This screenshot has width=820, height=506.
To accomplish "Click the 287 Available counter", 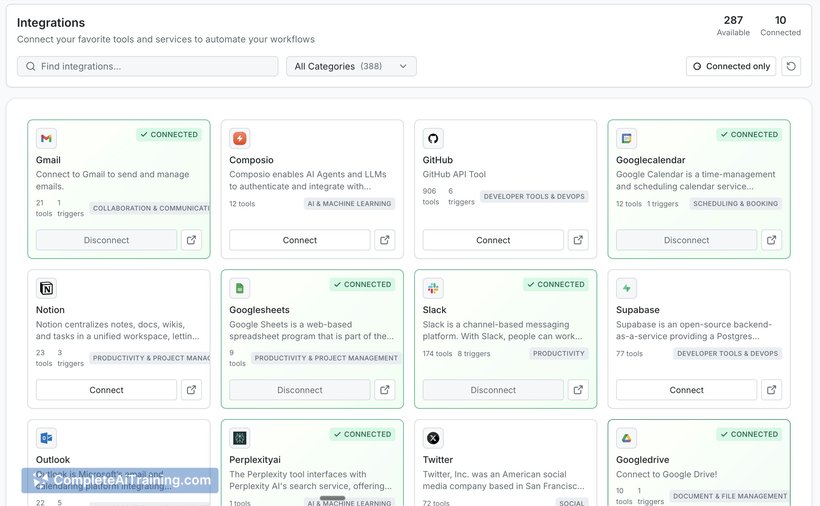I will (733, 26).
